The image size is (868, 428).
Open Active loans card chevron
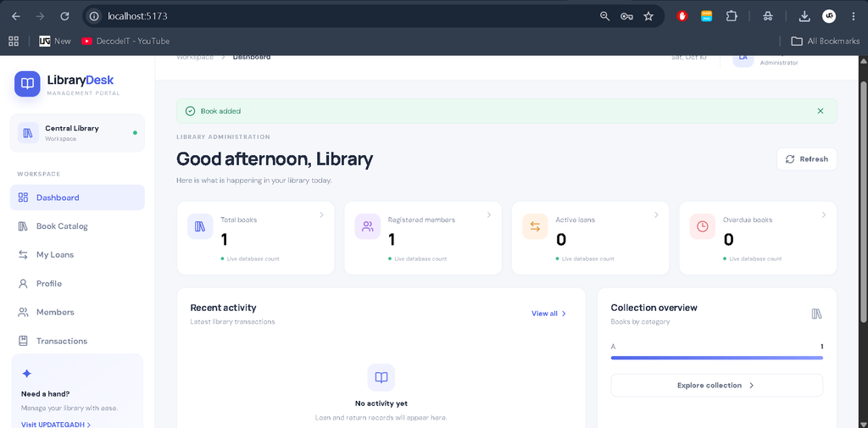(657, 214)
